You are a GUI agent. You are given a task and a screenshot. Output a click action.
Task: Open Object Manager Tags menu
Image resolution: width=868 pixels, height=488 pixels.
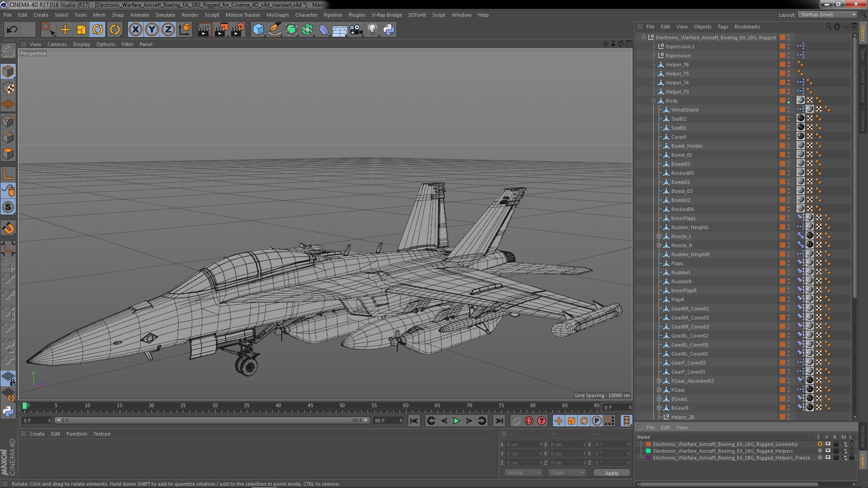(x=723, y=27)
